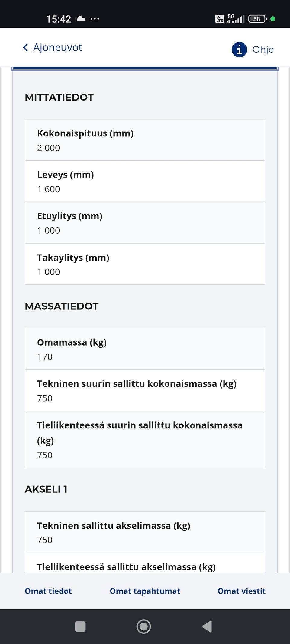
Task: Switch to Omat tapahtumat tab
Action: pyautogui.click(x=145, y=591)
